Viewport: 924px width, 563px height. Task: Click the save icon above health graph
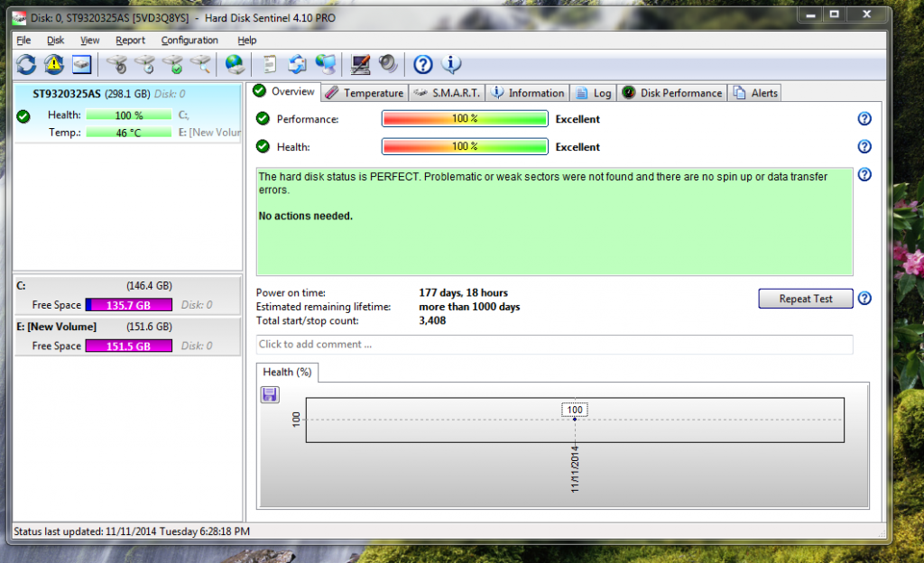click(270, 394)
